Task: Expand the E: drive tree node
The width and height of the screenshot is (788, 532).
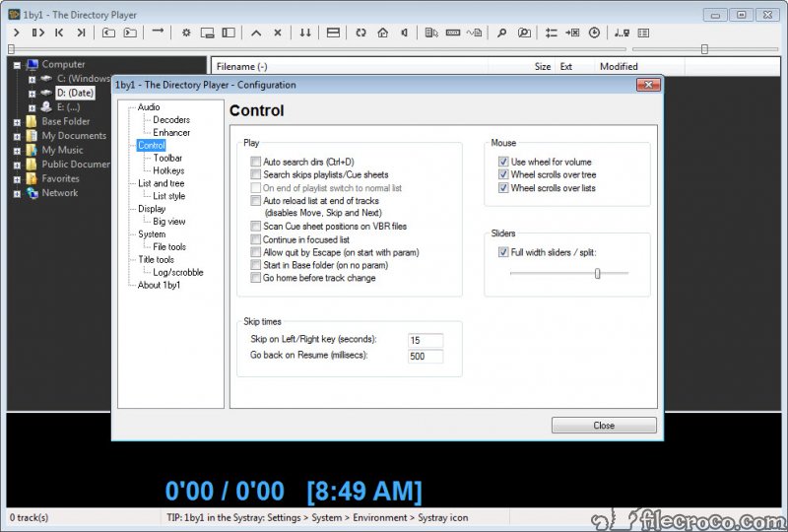Action: coord(33,107)
